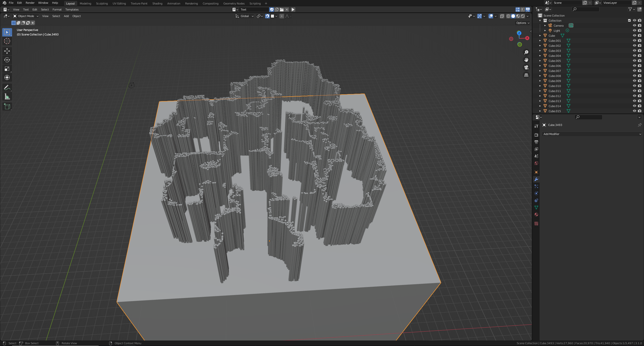Open the Object Mode dropdown
The image size is (644, 346).
(x=26, y=16)
